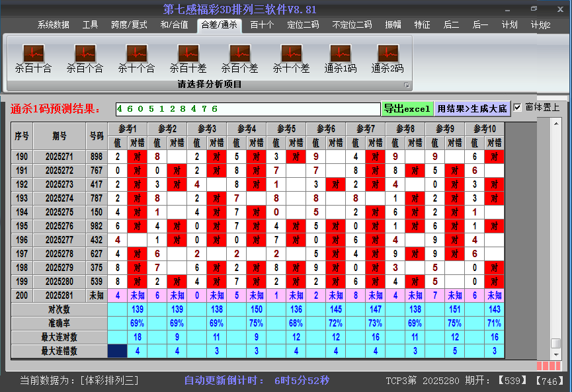This screenshot has height=392, width=572.
Task: Open the 计划 tab
Action: [x=509, y=24]
